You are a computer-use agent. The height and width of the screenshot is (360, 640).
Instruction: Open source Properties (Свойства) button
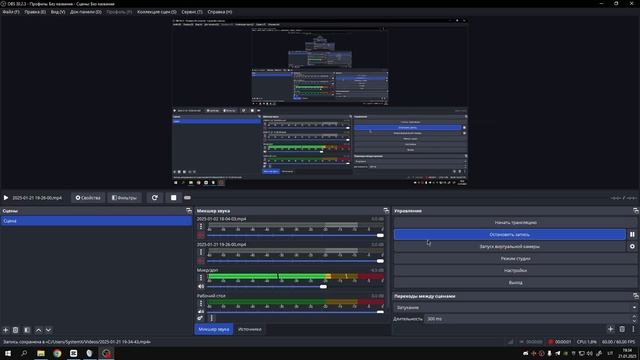click(88, 198)
